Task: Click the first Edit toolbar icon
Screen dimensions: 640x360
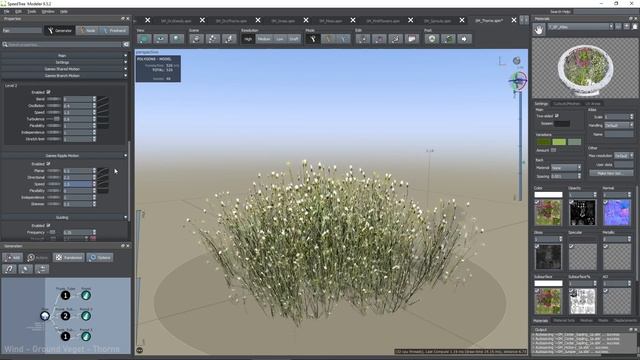Action: (x=362, y=39)
